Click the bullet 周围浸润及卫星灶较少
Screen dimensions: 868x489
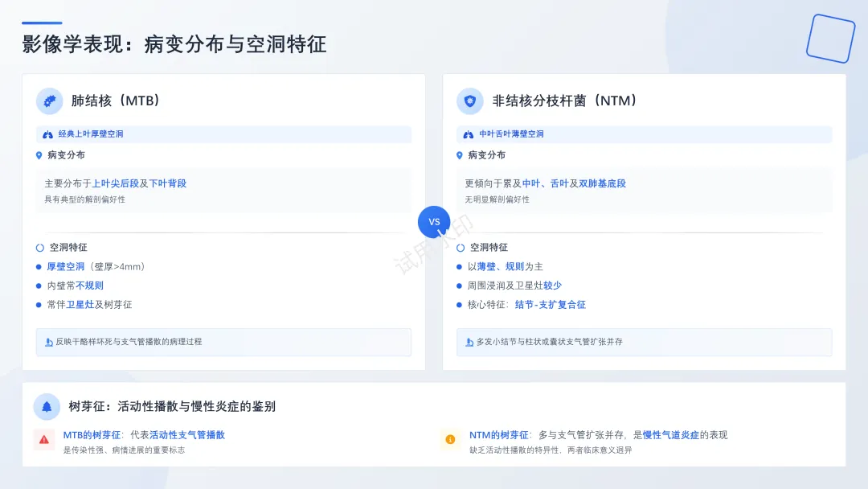tap(514, 286)
